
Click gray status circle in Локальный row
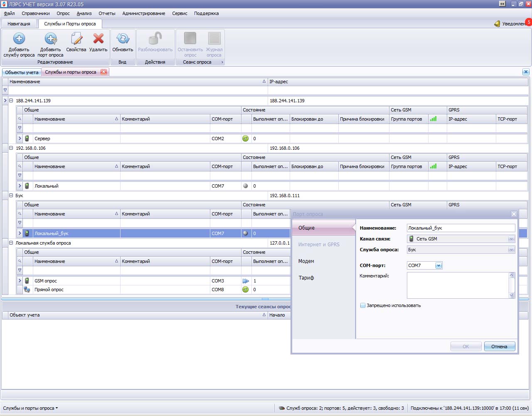[x=245, y=186]
